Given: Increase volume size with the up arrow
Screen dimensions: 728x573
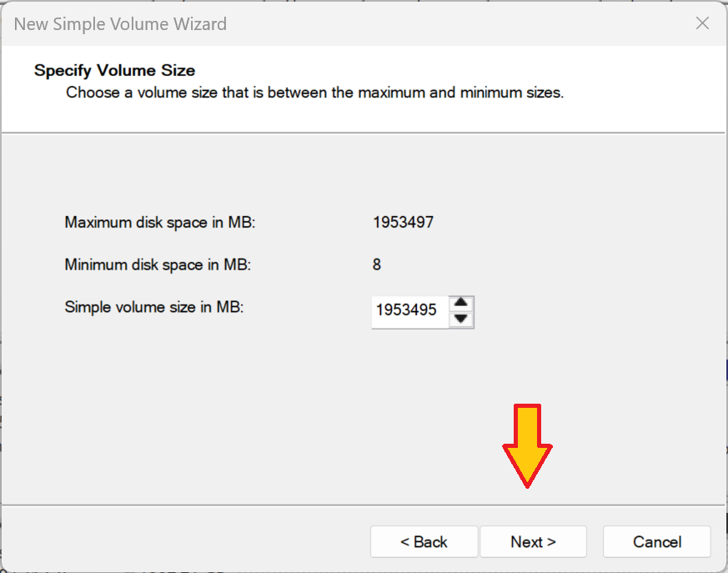Looking at the screenshot, I should point(461,303).
